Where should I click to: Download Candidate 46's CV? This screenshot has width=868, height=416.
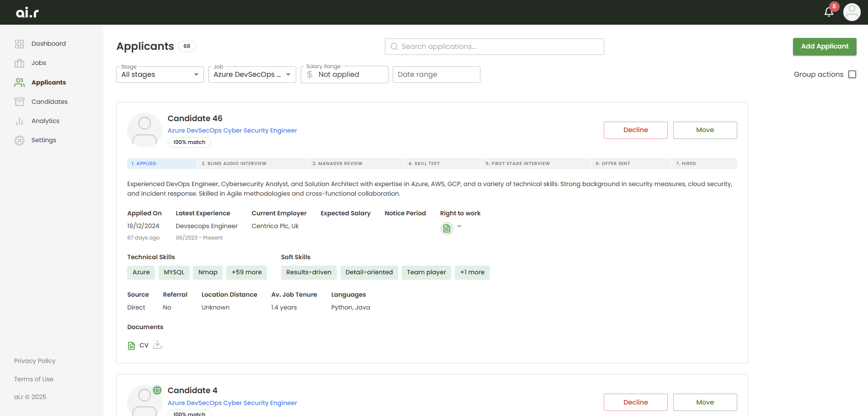click(x=157, y=345)
